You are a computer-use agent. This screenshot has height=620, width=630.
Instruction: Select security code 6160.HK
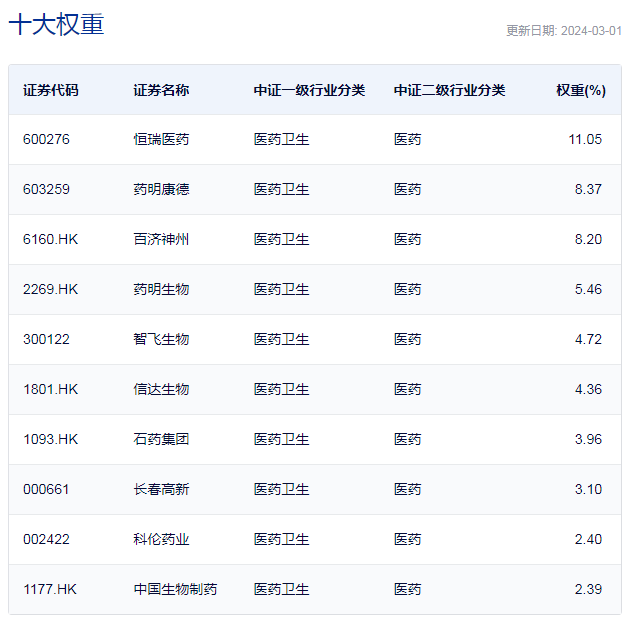[x=50, y=239]
